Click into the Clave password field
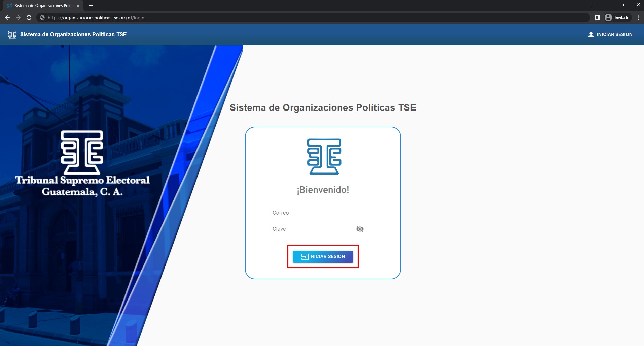The image size is (644, 346). 313,229
